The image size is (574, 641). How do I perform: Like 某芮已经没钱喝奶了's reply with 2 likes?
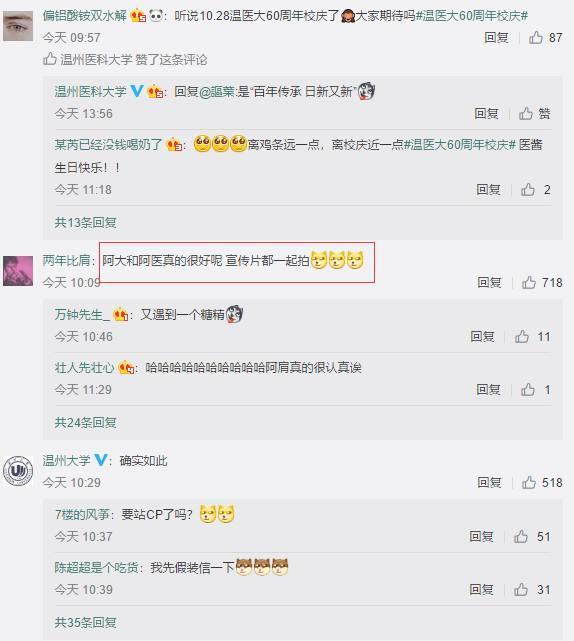tap(528, 190)
